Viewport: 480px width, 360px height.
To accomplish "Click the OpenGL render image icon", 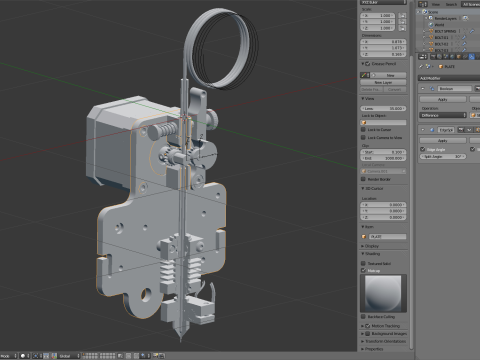I will 156,356.
